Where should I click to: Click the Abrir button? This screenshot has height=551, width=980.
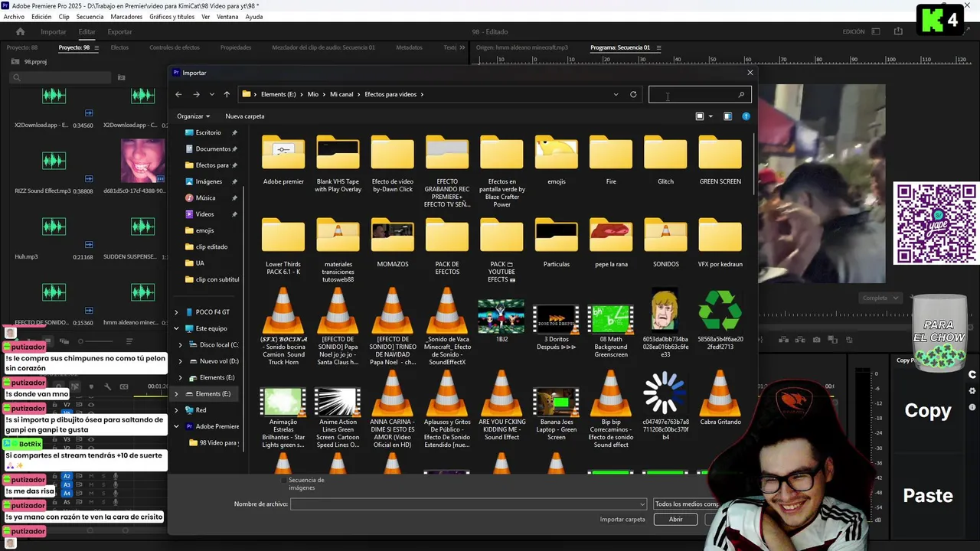[x=675, y=520]
